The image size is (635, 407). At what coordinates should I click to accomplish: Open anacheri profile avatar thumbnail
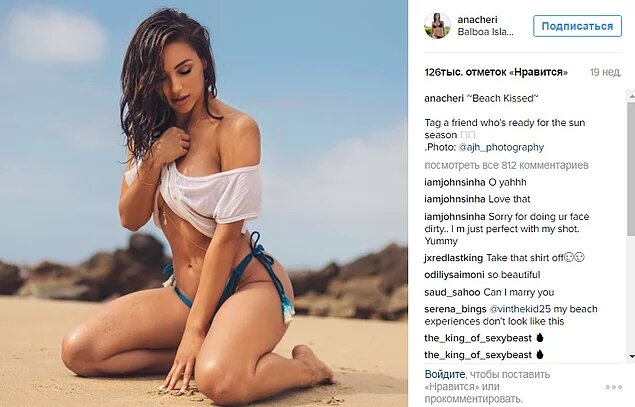(x=437, y=26)
